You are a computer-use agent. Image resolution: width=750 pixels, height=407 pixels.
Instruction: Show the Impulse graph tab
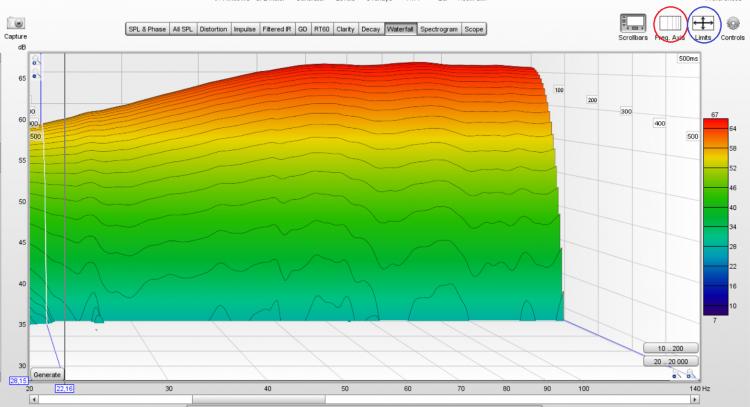pos(245,30)
